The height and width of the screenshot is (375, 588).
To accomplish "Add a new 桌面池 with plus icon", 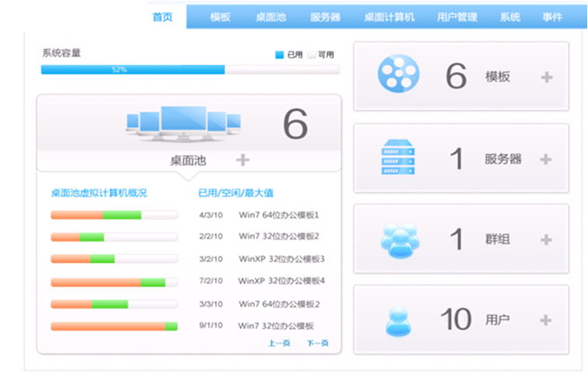I will coord(243,160).
